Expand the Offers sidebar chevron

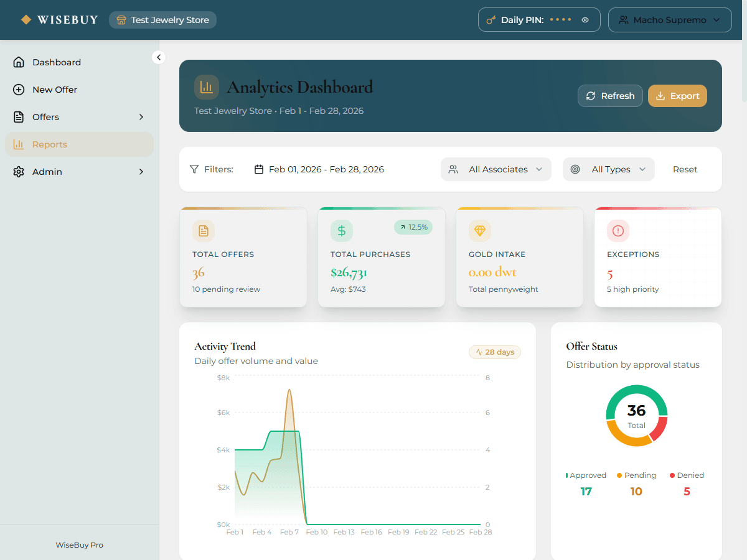pos(141,117)
